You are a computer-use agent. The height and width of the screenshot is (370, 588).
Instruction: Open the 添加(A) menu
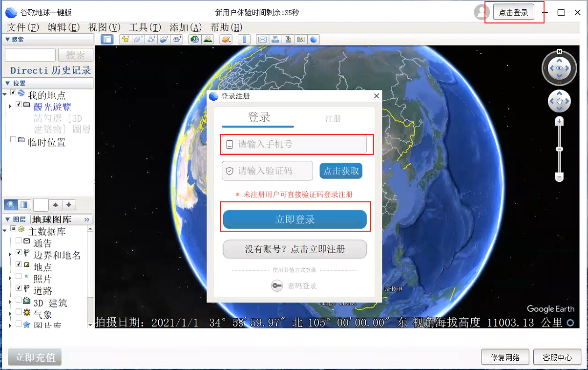pos(186,27)
